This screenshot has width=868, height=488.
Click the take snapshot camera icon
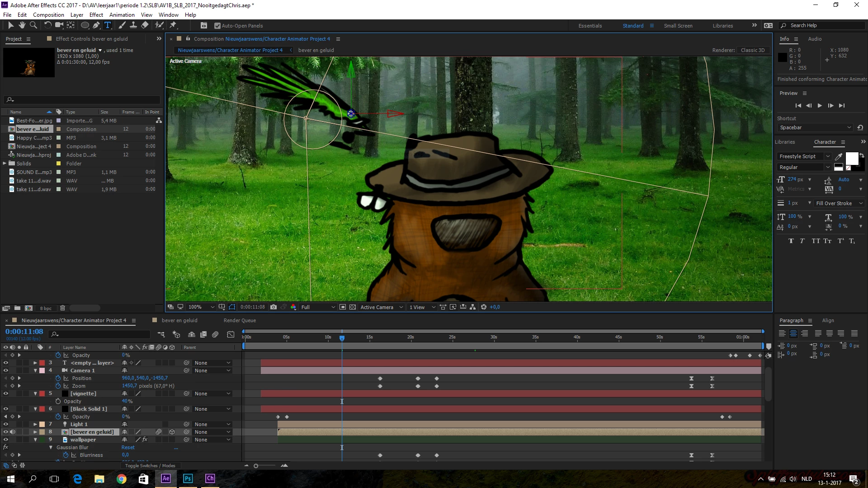pos(274,307)
